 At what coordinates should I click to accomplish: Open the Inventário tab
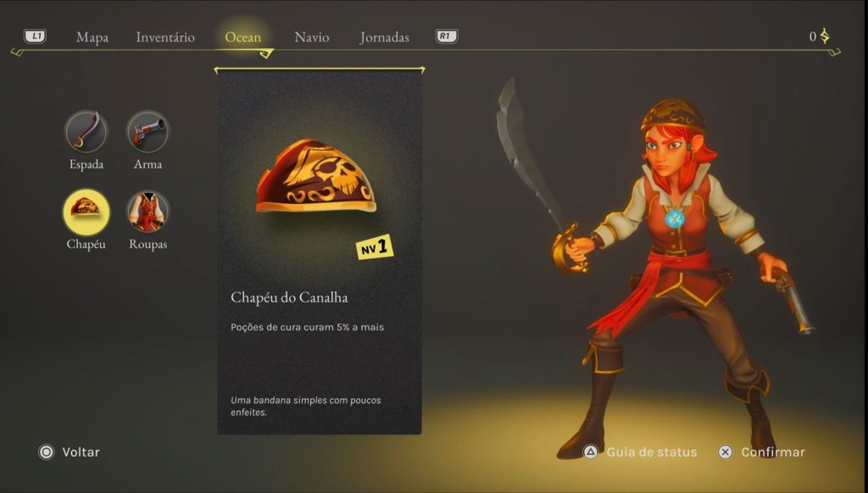click(165, 37)
